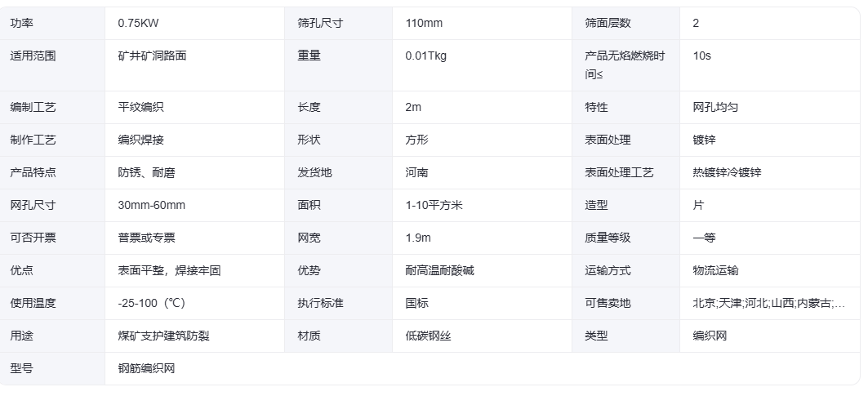The width and height of the screenshot is (868, 396).
Task: Click the 编制工艺 value 平纹编织
Action: point(140,108)
